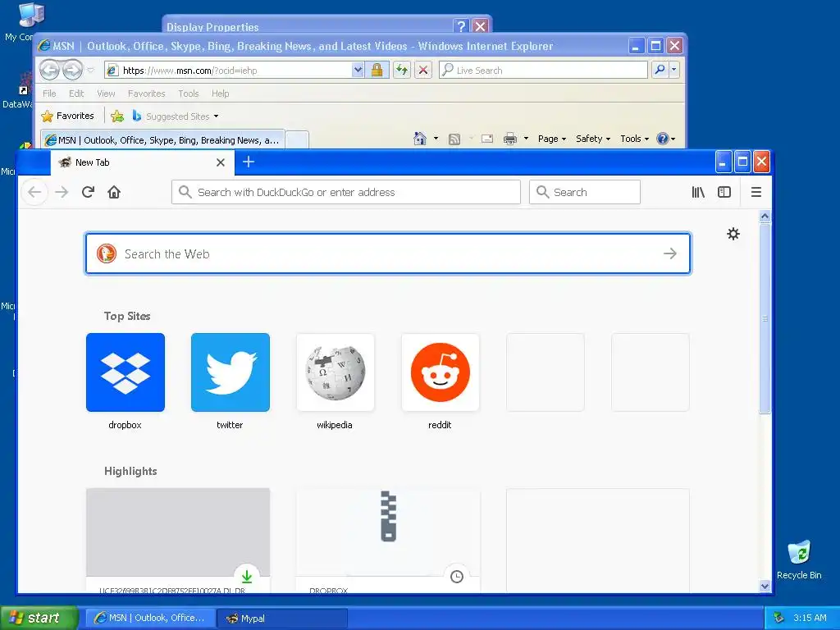This screenshot has width=840, height=630.
Task: Click Add to Favorites Bar icon
Action: click(117, 116)
